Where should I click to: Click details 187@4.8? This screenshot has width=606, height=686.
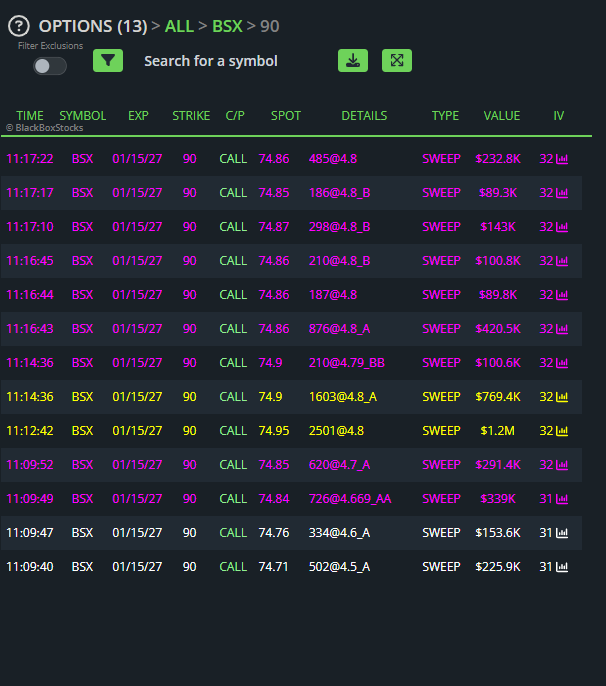[x=333, y=295]
